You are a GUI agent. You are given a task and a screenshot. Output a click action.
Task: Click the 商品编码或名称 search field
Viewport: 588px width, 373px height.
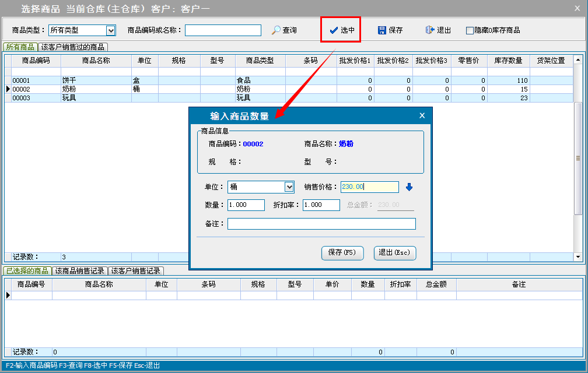pos(223,30)
